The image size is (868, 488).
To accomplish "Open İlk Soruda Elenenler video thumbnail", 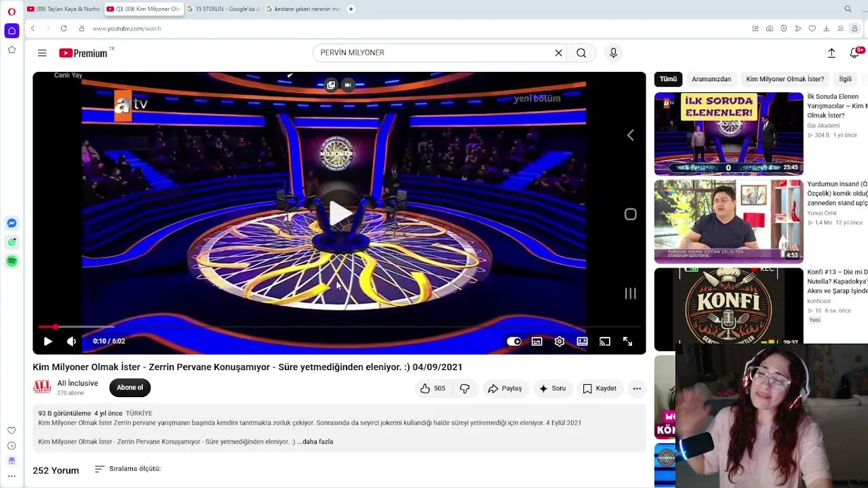I will point(728,134).
